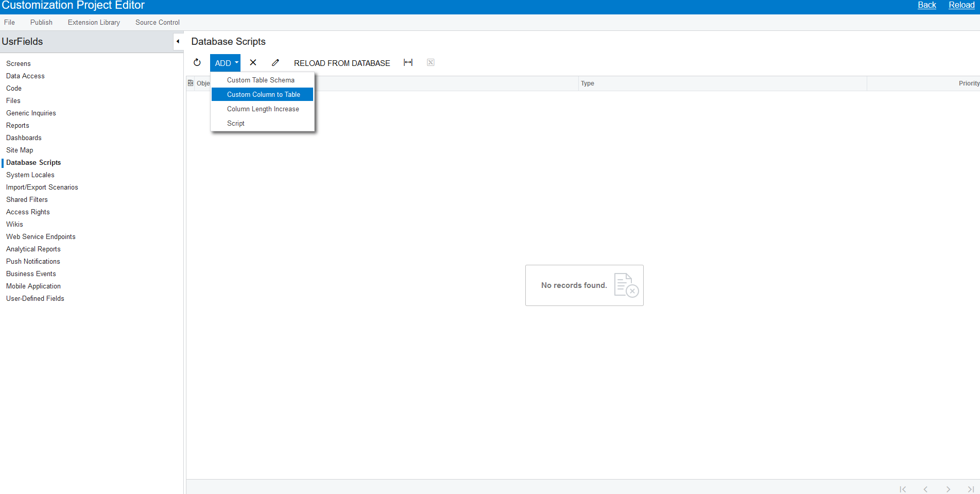Viewport: 980px width, 494px height.
Task: Open the Publish menu
Action: 41,22
